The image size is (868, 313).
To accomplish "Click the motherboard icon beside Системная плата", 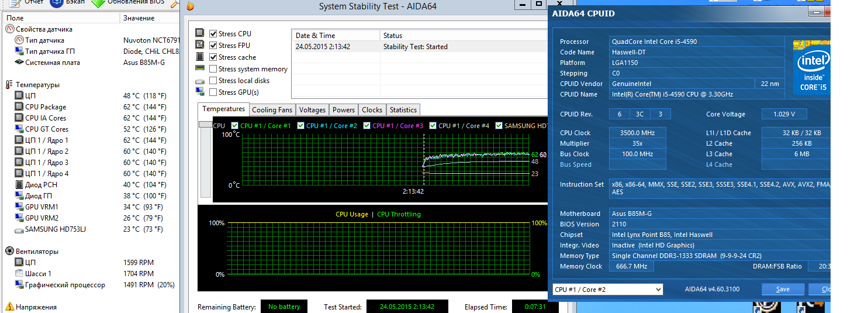I will [x=19, y=63].
